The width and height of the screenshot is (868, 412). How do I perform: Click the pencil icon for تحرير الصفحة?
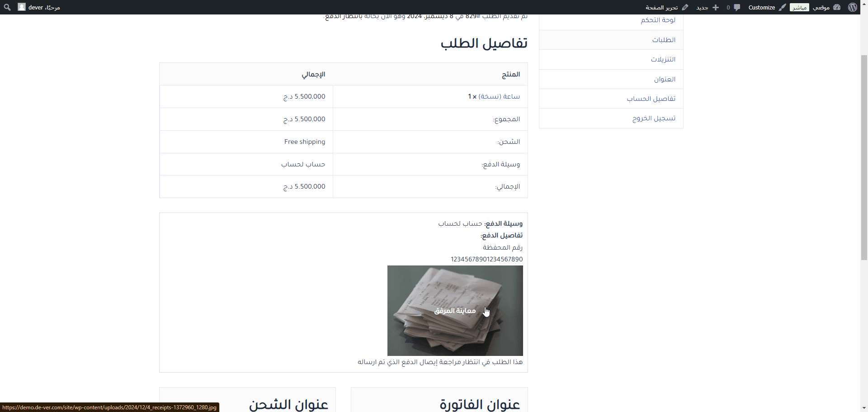tap(685, 7)
